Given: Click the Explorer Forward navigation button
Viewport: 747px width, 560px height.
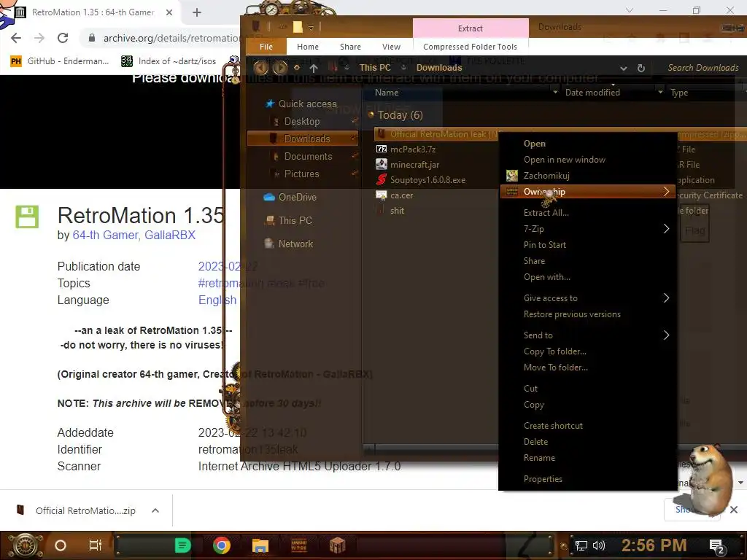Looking at the screenshot, I should [279, 68].
